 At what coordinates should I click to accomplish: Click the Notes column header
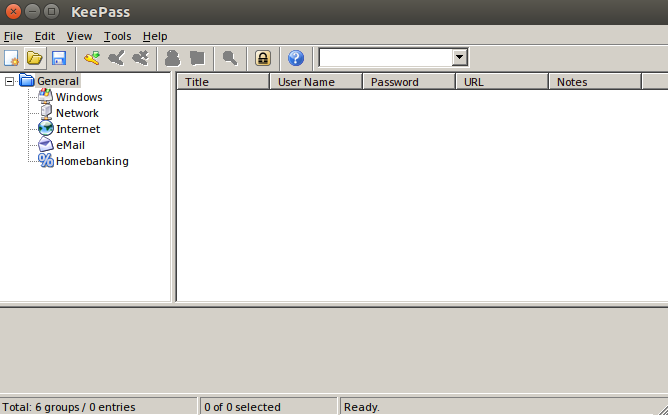(595, 82)
